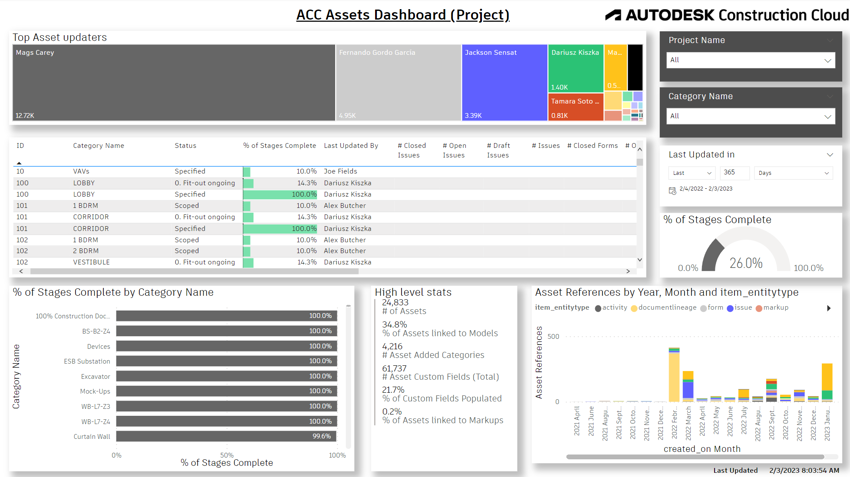850x477 pixels.
Task: Click the 26.0% stages complete gauge
Action: [746, 250]
